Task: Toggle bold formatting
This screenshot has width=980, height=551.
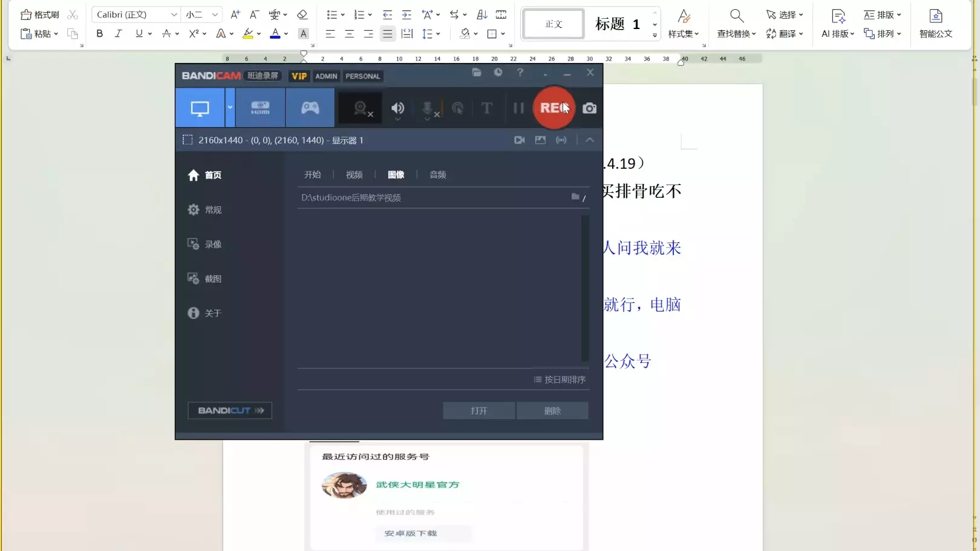Action: pyautogui.click(x=100, y=34)
